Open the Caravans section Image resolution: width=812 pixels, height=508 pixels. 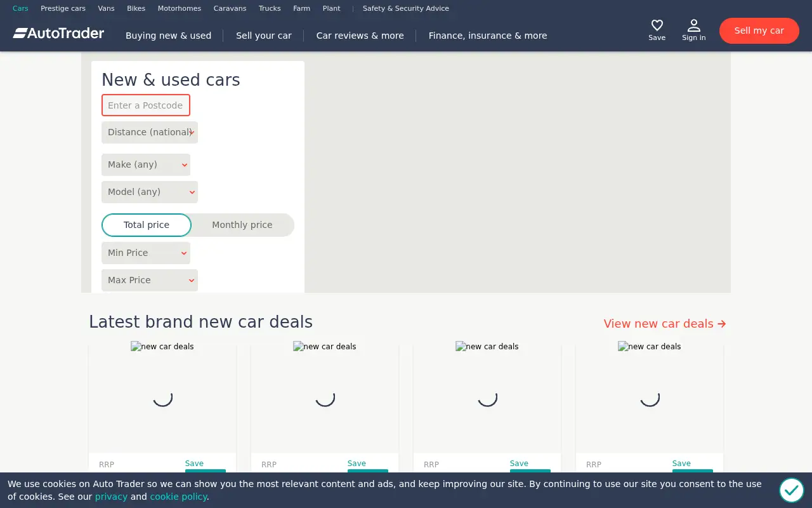point(230,8)
